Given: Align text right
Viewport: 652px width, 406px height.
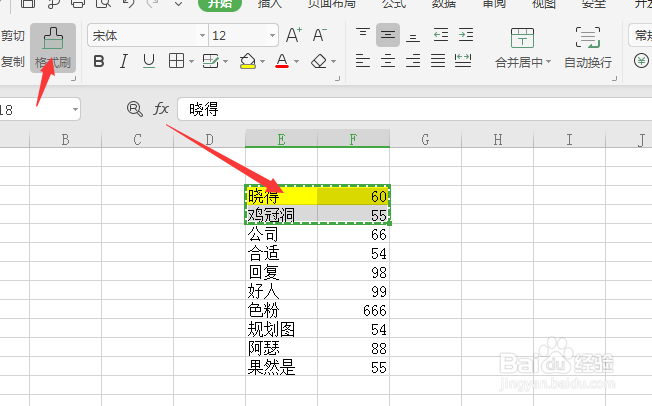Looking at the screenshot, I should [413, 61].
